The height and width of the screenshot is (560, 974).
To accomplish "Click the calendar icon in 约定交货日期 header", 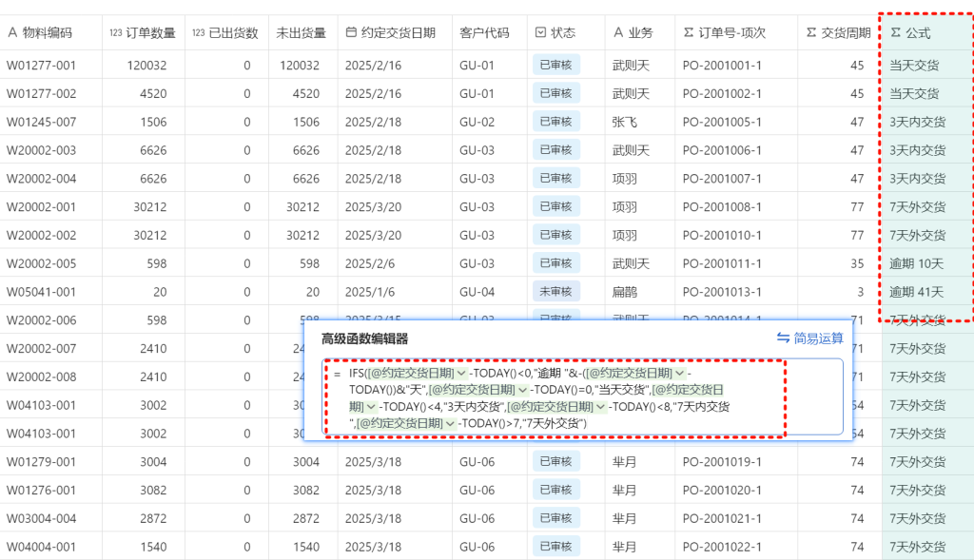I will [x=351, y=32].
